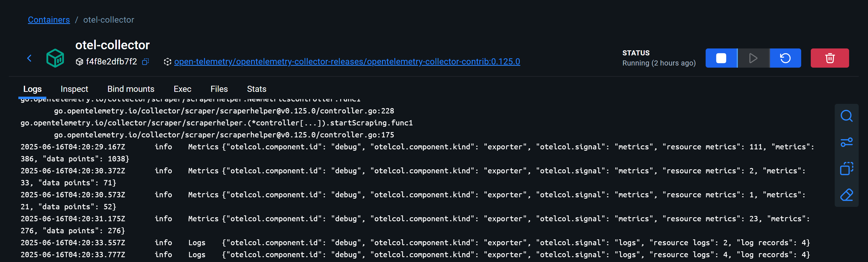The width and height of the screenshot is (868, 262).
Task: Delete the otel-collector container
Action: 829,58
